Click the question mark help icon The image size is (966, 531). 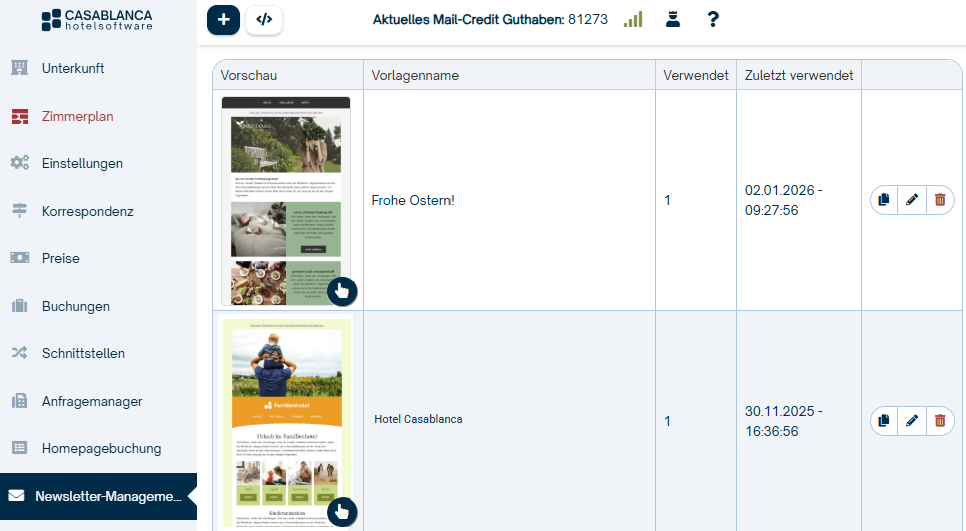[713, 19]
